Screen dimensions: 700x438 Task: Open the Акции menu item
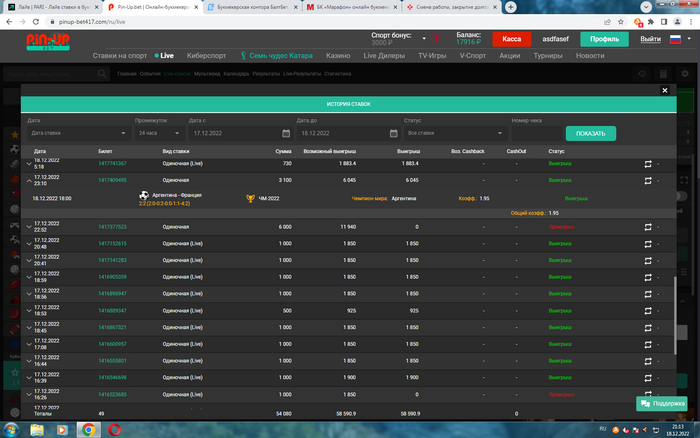click(509, 56)
